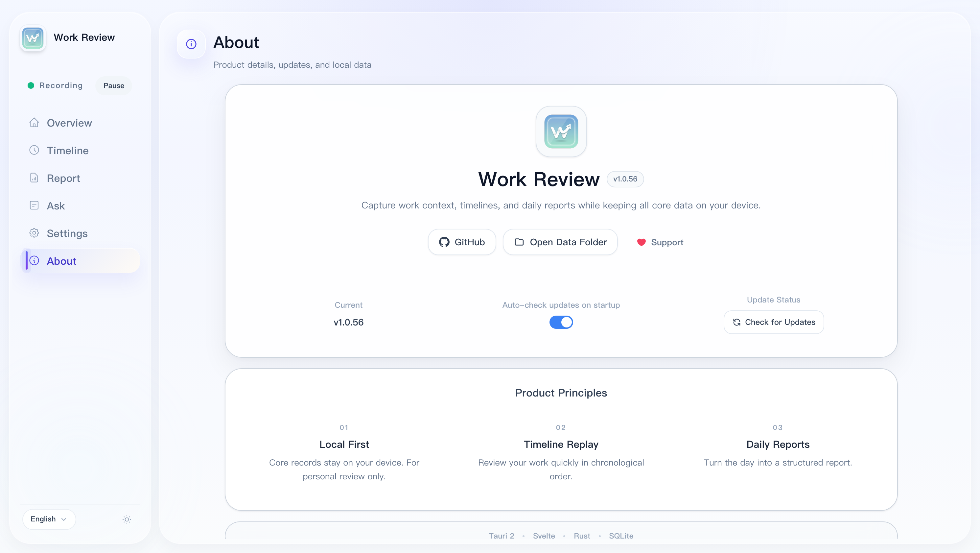Click the 'Auto-check updates on startup' label
980x553 pixels.
[x=561, y=305]
